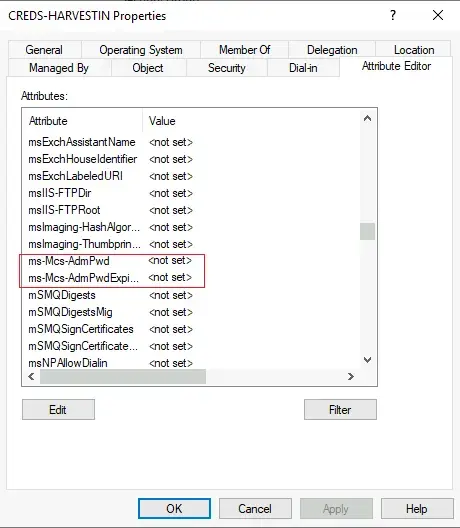Open the Managed By tab

click(x=59, y=68)
